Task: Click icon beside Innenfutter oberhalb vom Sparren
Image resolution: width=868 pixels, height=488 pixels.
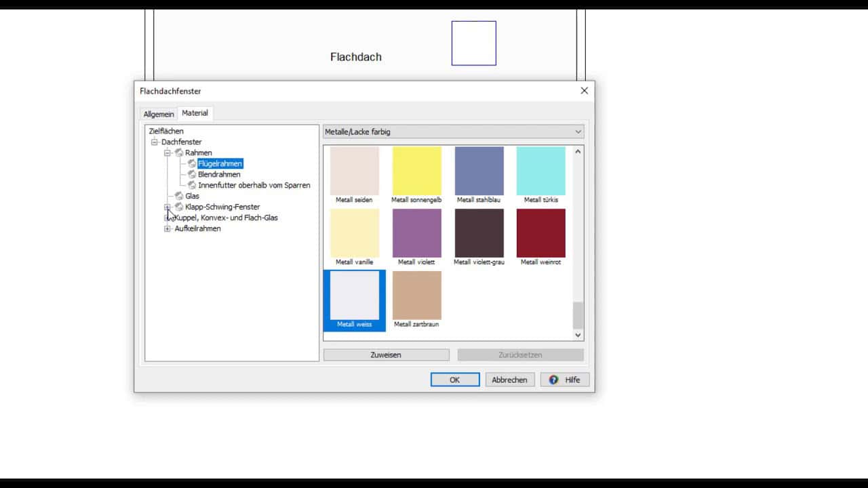Action: click(192, 185)
